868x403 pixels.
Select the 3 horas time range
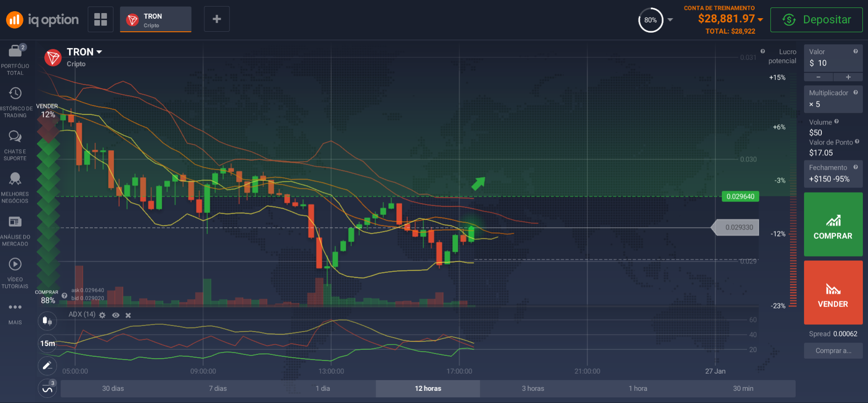[533, 389]
